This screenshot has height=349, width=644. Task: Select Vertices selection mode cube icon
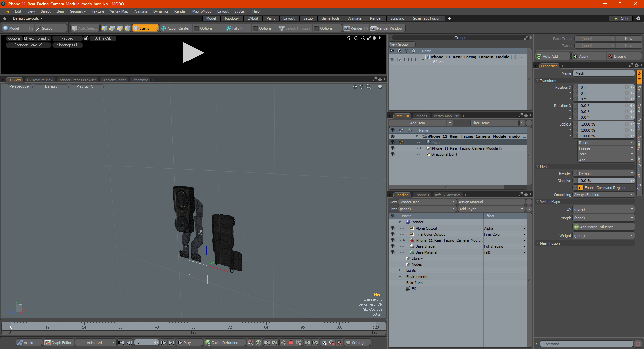click(x=104, y=28)
